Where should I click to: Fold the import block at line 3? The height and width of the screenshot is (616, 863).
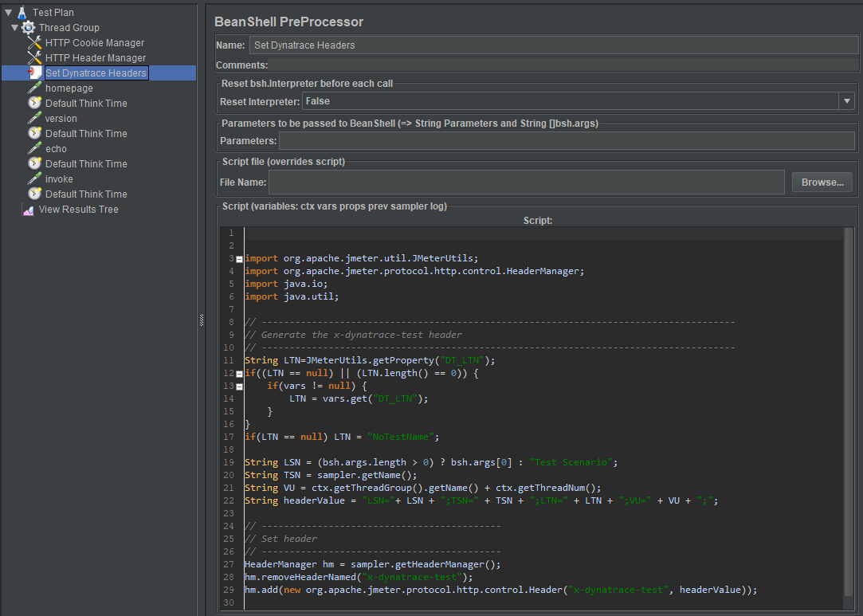[x=239, y=259]
